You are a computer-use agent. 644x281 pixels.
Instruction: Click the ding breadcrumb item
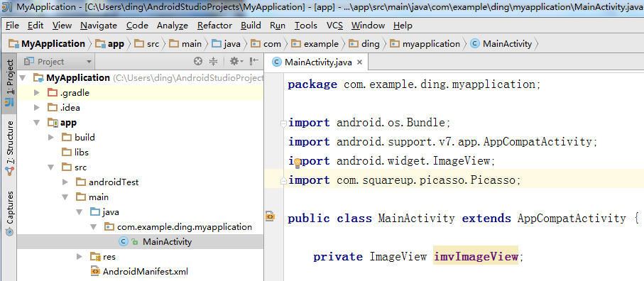tap(364, 44)
